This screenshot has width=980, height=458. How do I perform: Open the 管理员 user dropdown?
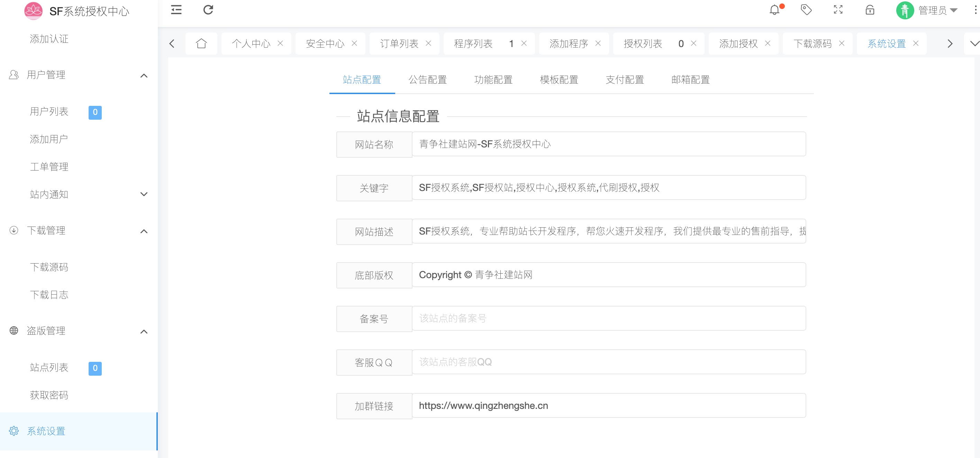(x=937, y=10)
